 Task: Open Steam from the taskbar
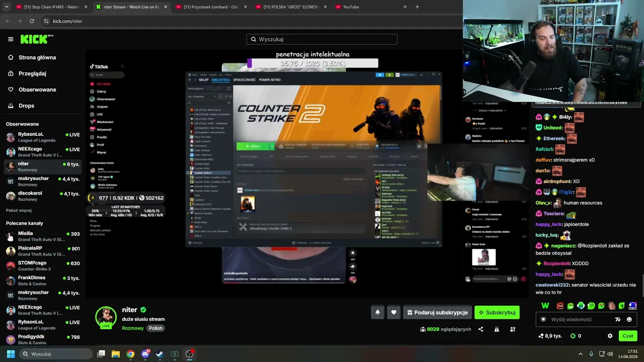click(159, 354)
